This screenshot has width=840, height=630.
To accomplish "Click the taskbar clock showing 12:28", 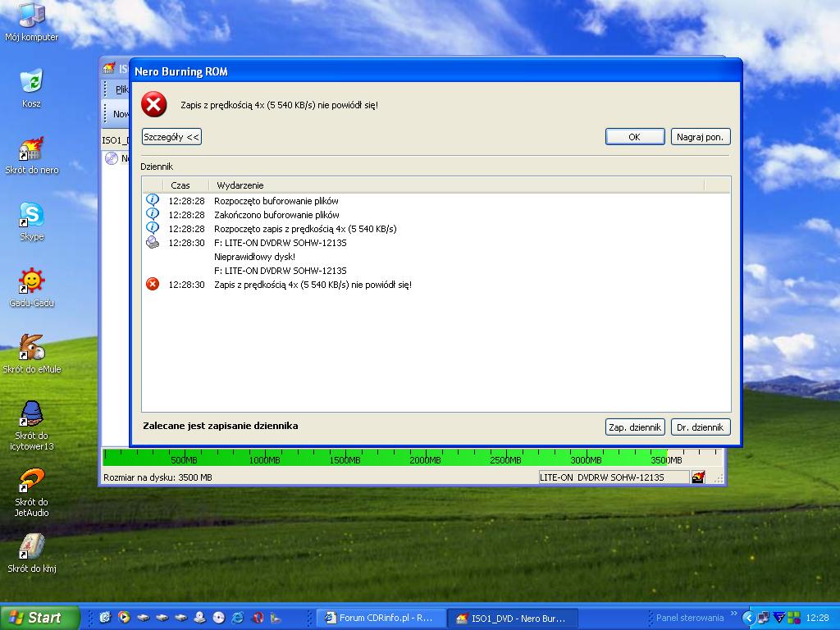I will click(817, 618).
